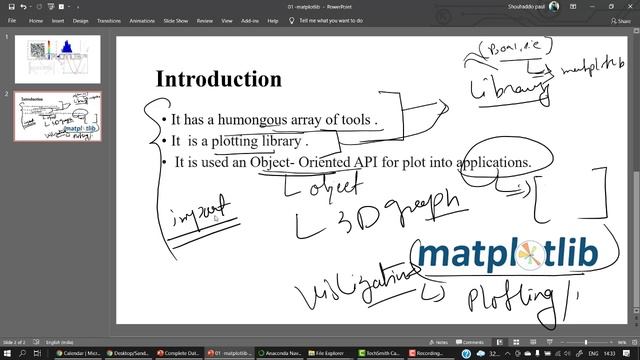Open Ribbon Display Options icon
The image size is (640, 360).
point(573,7)
